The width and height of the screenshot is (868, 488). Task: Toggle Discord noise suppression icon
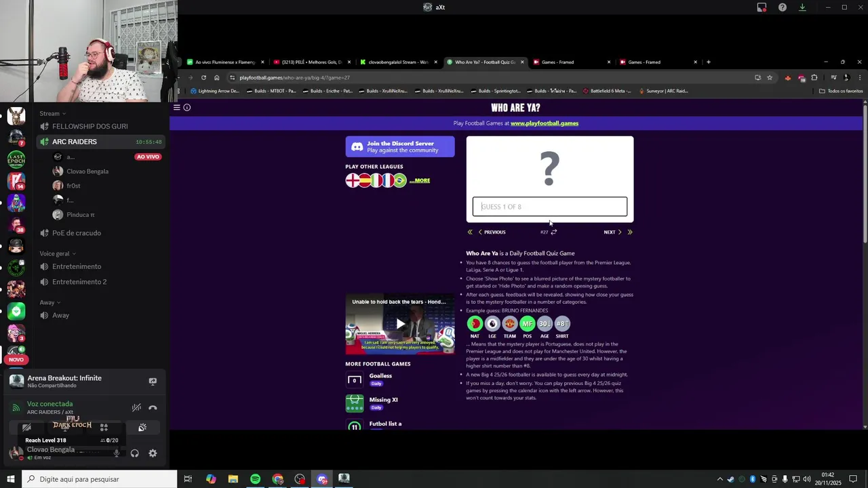point(136,407)
